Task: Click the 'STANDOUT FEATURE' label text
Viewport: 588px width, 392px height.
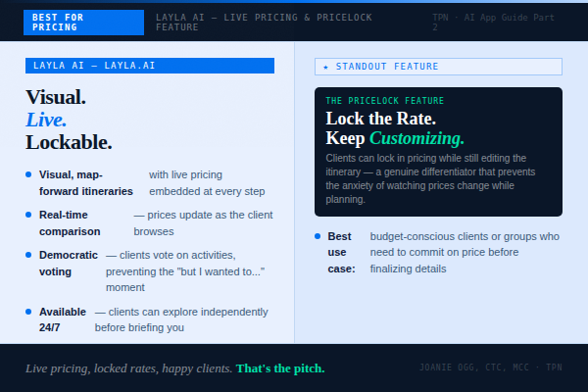Action: (x=387, y=67)
